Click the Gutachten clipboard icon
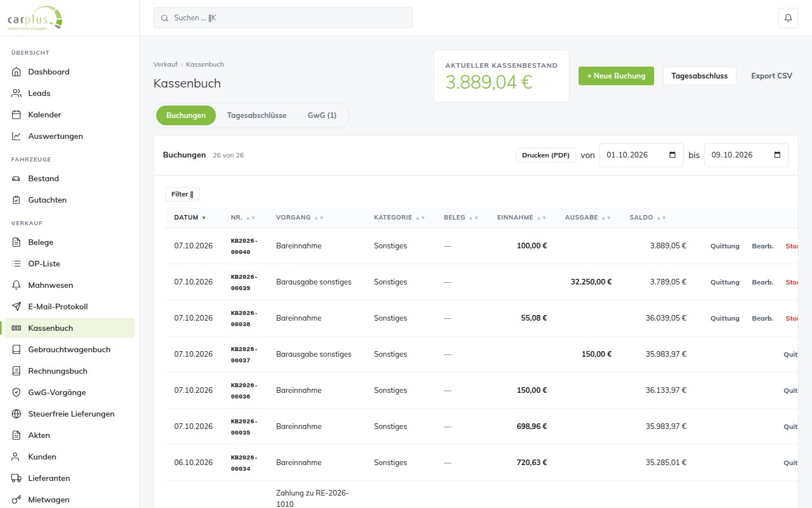This screenshot has height=508, width=812. [16, 200]
